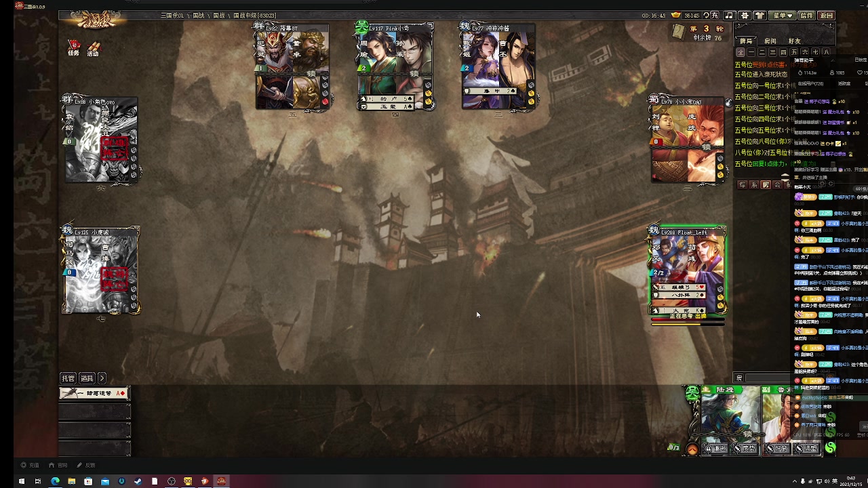Select seat 七 log filter
This screenshot has width=868, height=488.
[x=815, y=52]
